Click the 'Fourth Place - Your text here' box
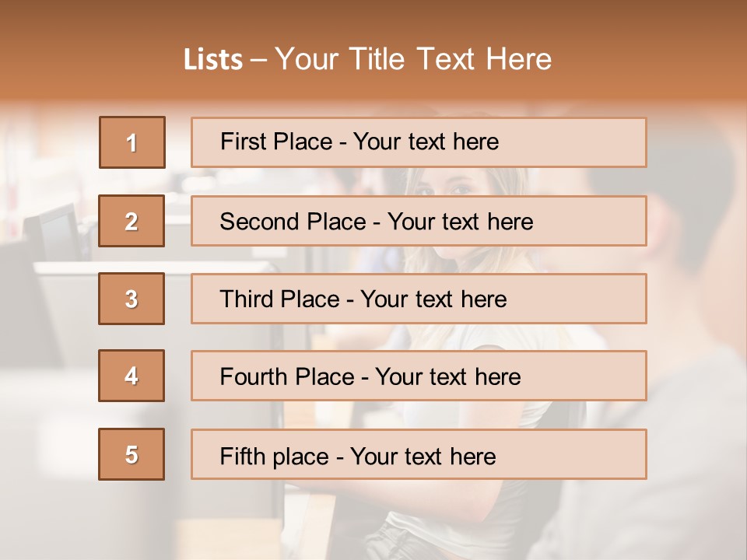The width and height of the screenshot is (747, 560). pos(419,376)
